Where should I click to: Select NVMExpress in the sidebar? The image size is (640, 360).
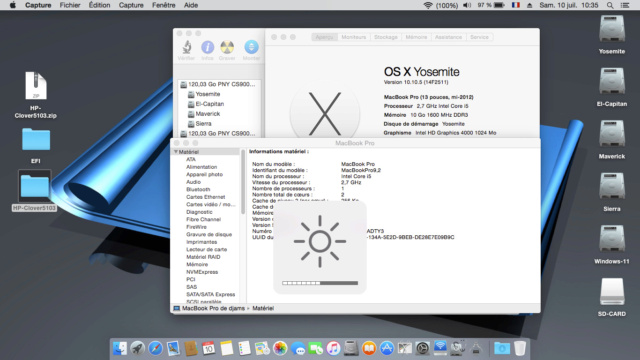(202, 272)
